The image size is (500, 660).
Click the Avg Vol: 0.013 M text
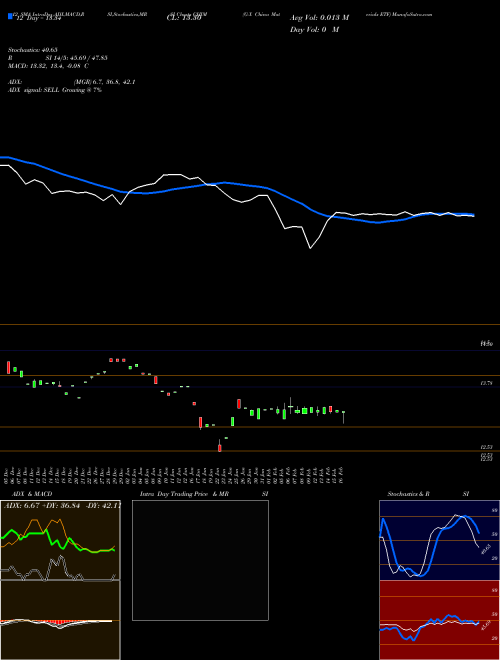pyautogui.click(x=319, y=18)
